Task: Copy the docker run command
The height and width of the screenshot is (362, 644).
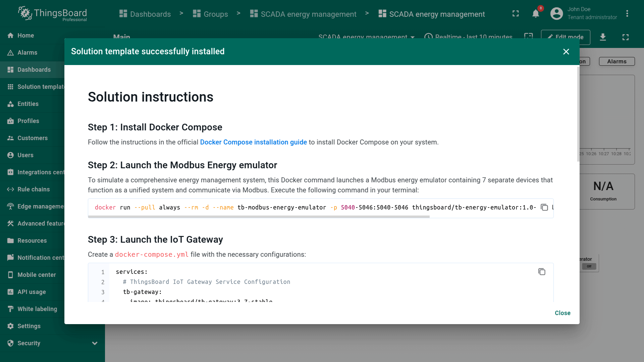Action: pos(544,207)
